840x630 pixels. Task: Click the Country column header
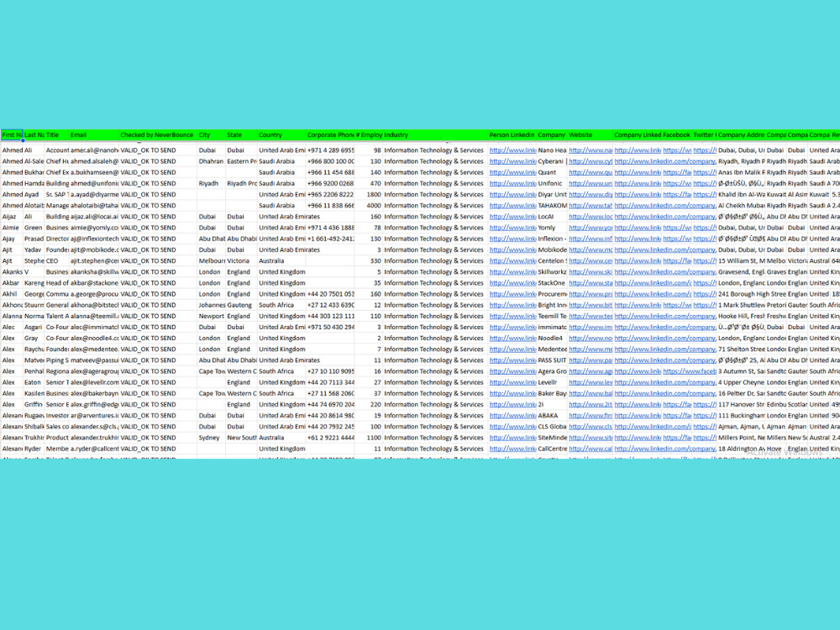click(281, 135)
